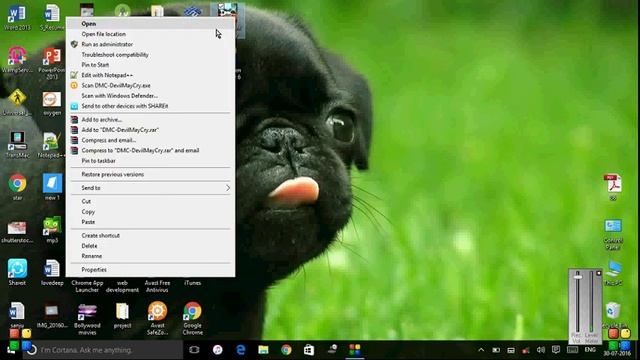Expand the Send to submenu
This screenshot has height=360, width=640.
[150, 188]
